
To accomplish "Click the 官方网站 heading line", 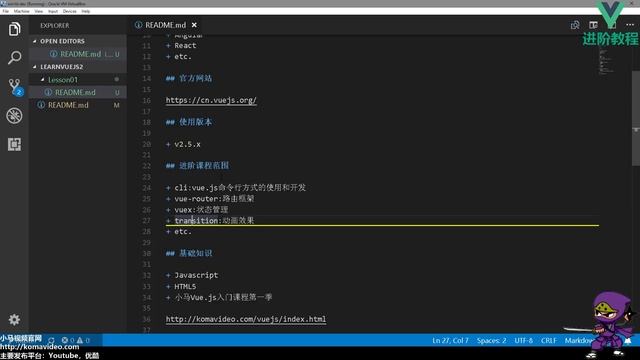I will point(189,78).
